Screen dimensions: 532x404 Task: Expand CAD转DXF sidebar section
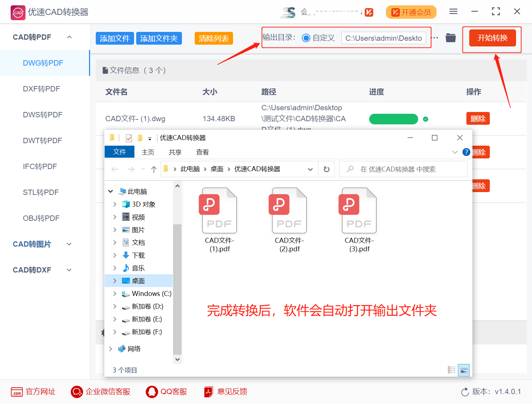coord(70,270)
